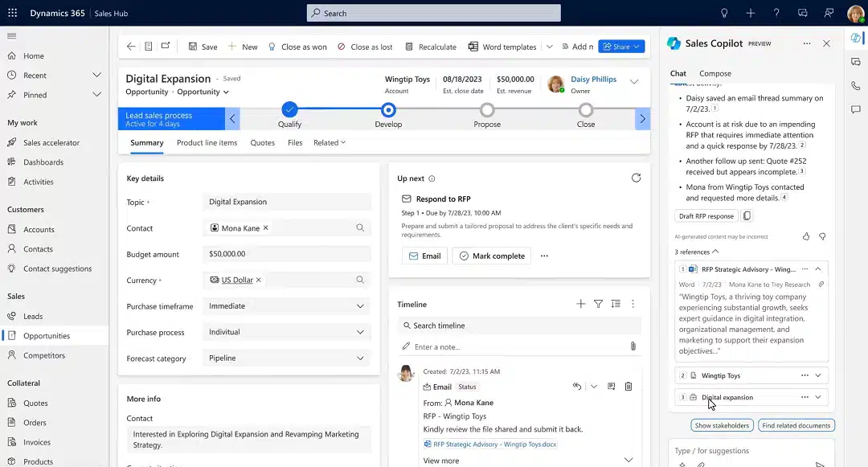
Task: Reply to the RFP email
Action: [577, 386]
